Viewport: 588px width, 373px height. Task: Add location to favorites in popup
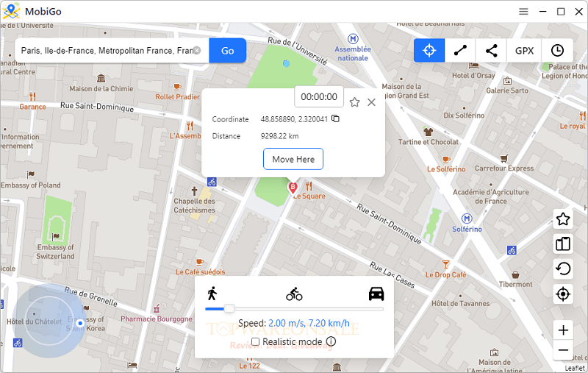coord(354,102)
